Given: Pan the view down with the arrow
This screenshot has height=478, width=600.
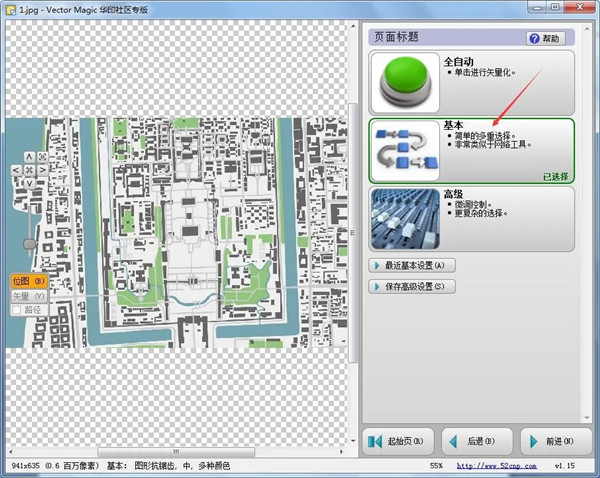Looking at the screenshot, I should tap(29, 184).
